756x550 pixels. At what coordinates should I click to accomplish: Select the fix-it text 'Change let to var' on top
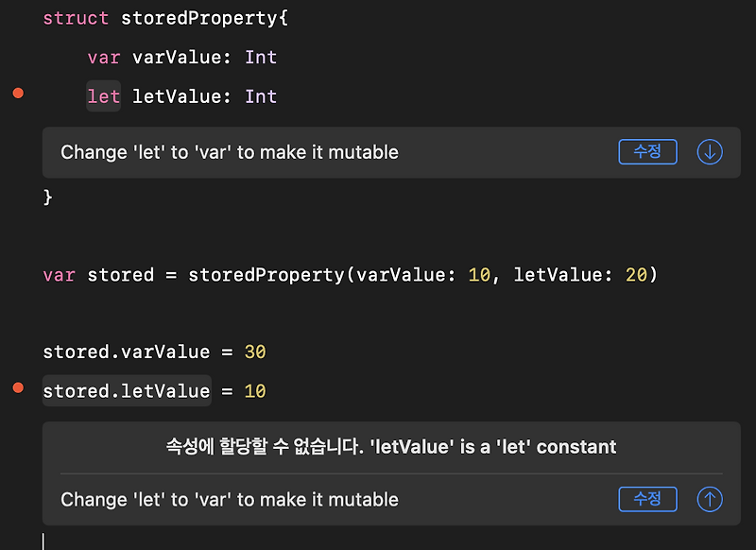pos(227,151)
